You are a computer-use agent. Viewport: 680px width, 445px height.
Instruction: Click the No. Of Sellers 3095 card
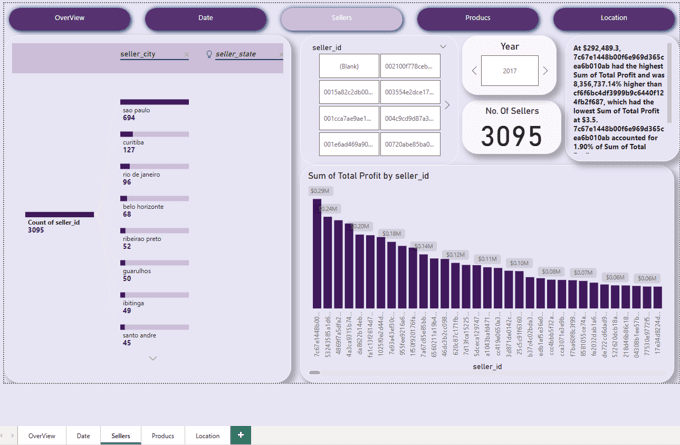point(512,128)
